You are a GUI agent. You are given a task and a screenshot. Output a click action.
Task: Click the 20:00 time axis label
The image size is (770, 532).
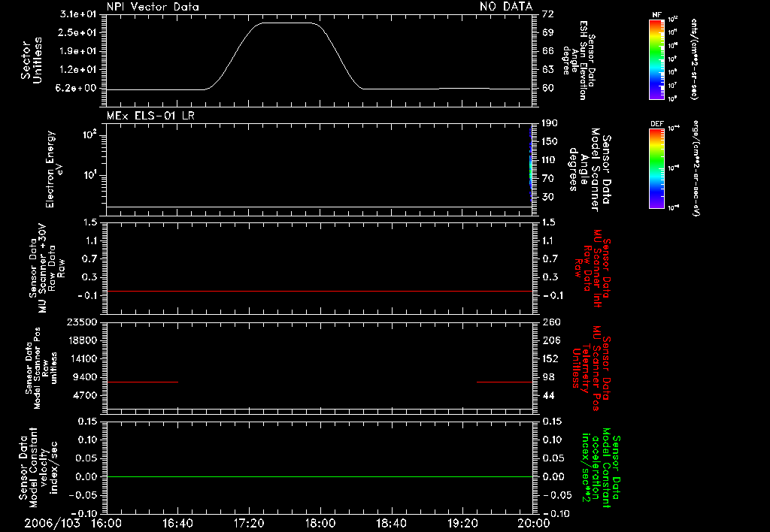point(534,523)
